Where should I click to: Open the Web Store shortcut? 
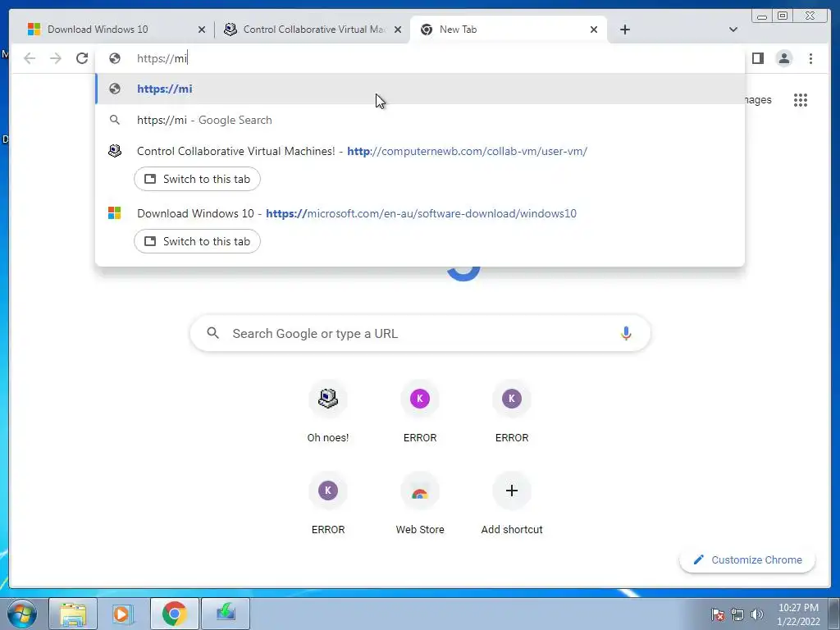click(420, 504)
